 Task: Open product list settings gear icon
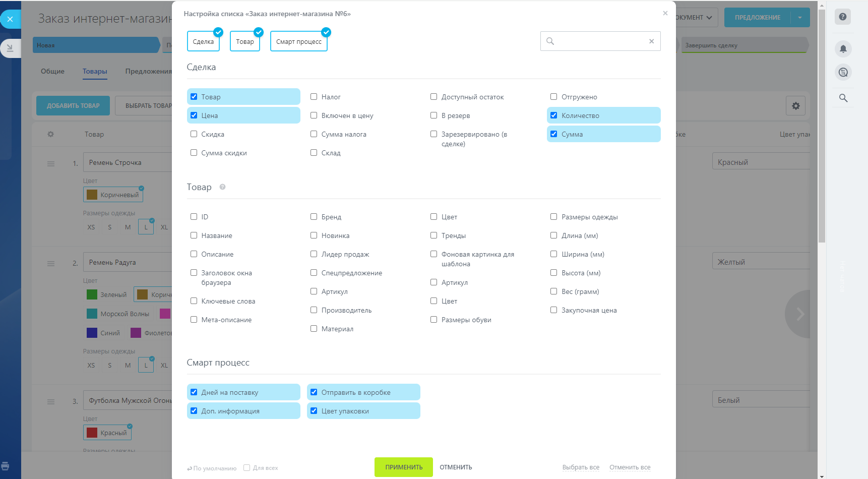click(795, 106)
